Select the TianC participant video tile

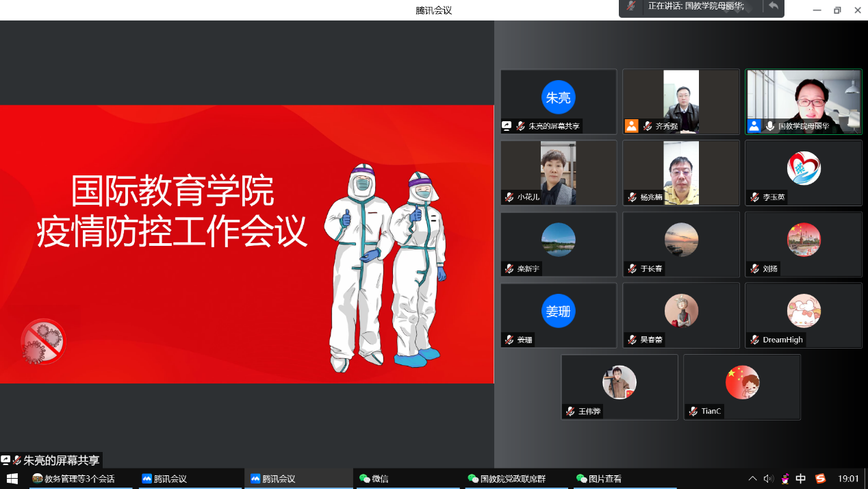click(x=741, y=386)
